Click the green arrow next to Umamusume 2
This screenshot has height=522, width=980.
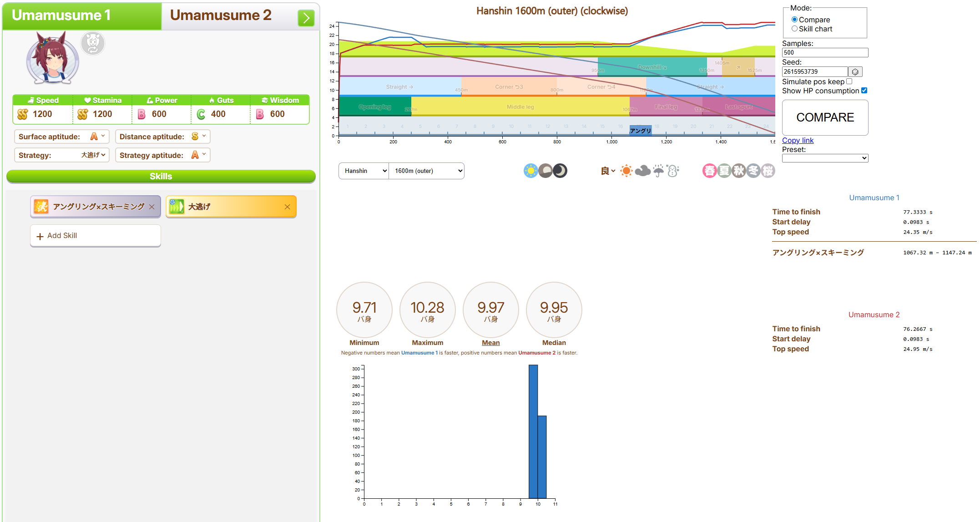[x=306, y=18]
